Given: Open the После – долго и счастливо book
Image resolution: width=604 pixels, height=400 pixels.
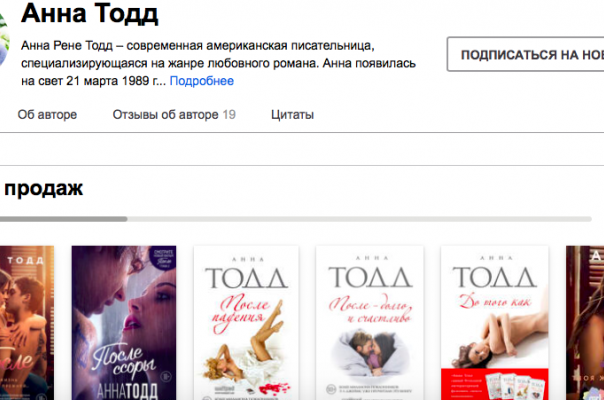Looking at the screenshot, I should click(x=370, y=323).
